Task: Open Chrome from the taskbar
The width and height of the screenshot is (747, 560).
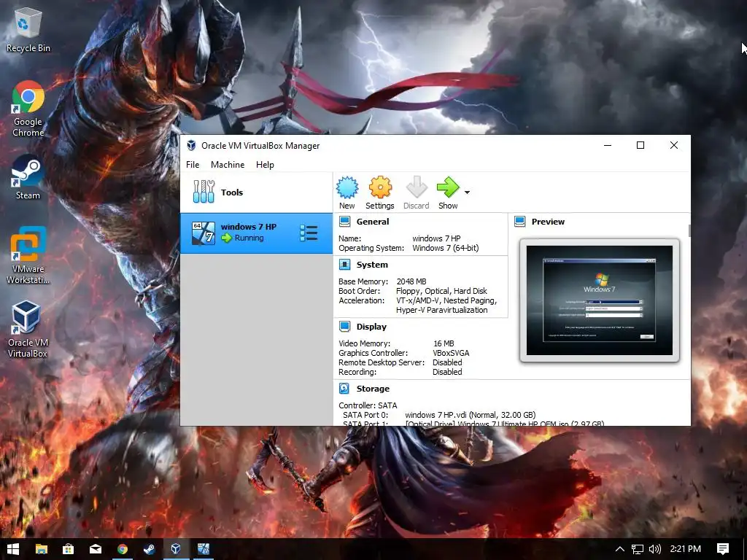Action: [123, 549]
